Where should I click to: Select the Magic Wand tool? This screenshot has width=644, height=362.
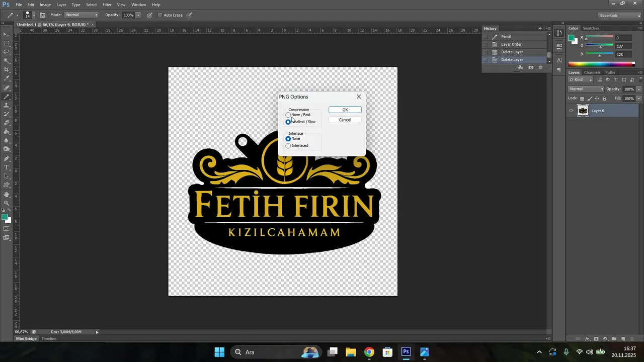point(7,61)
